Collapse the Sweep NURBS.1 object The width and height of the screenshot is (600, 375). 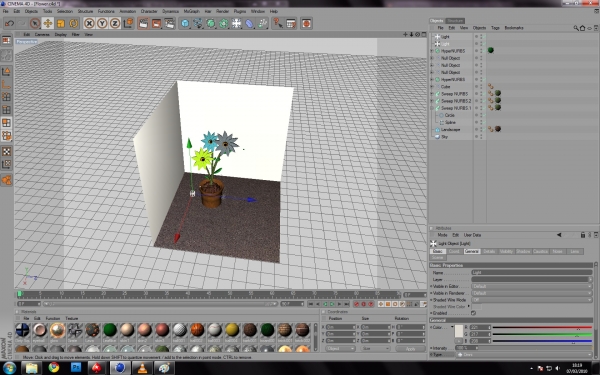(x=432, y=108)
